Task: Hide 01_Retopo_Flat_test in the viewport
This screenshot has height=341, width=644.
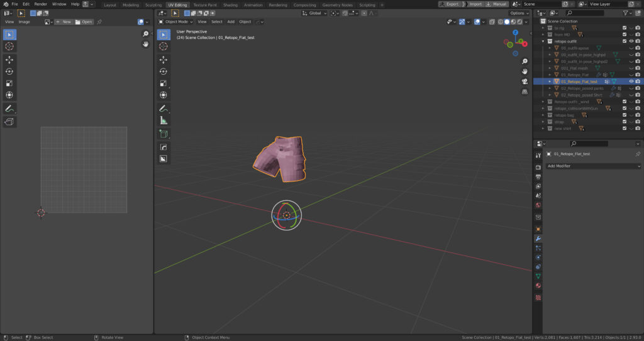Action: (631, 82)
